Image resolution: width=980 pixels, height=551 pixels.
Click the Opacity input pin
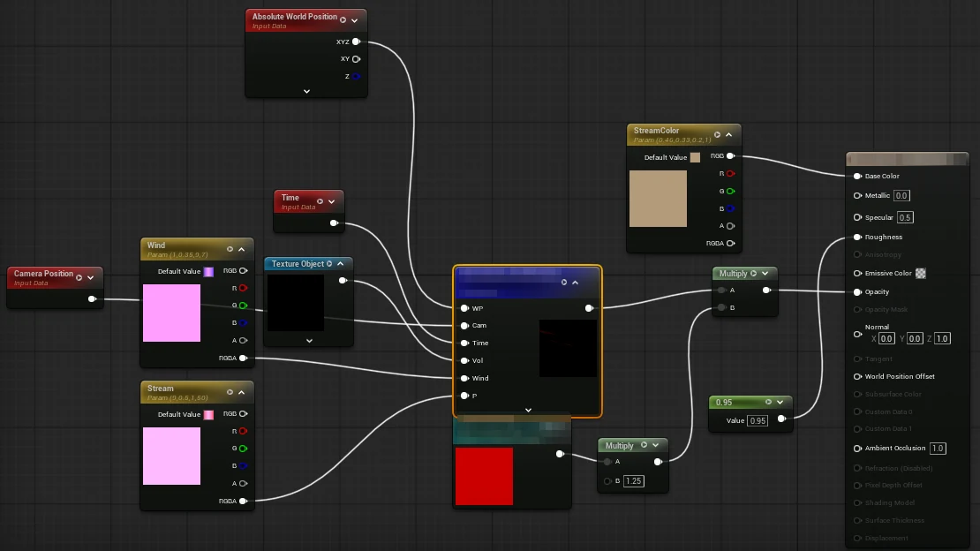857,292
